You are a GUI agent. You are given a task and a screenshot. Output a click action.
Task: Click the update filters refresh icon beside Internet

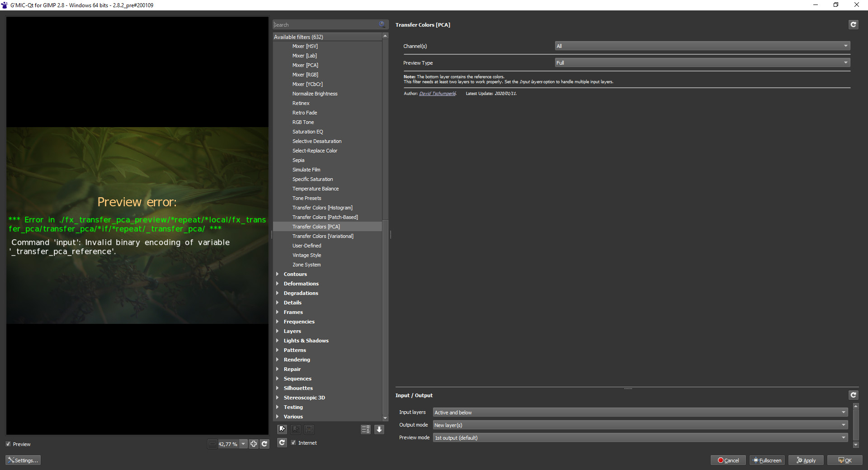pyautogui.click(x=282, y=442)
